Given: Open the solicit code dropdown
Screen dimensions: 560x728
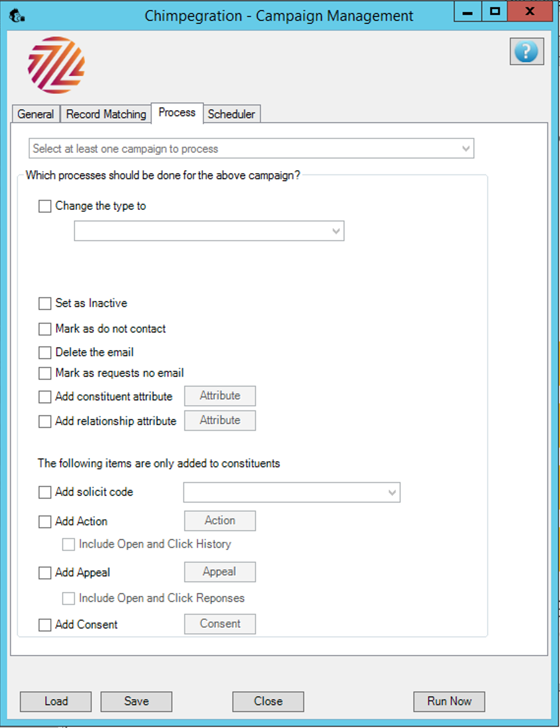Looking at the screenshot, I should 292,492.
